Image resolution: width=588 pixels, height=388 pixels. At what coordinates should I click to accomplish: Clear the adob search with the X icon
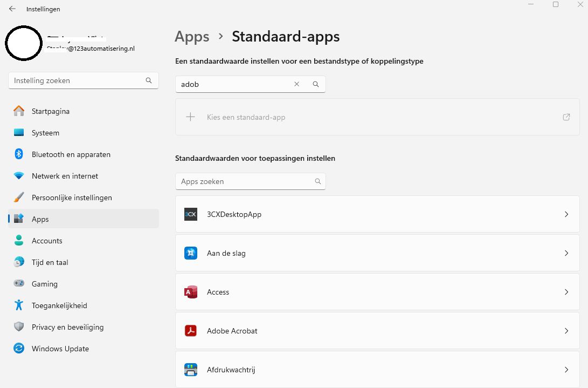coord(296,84)
